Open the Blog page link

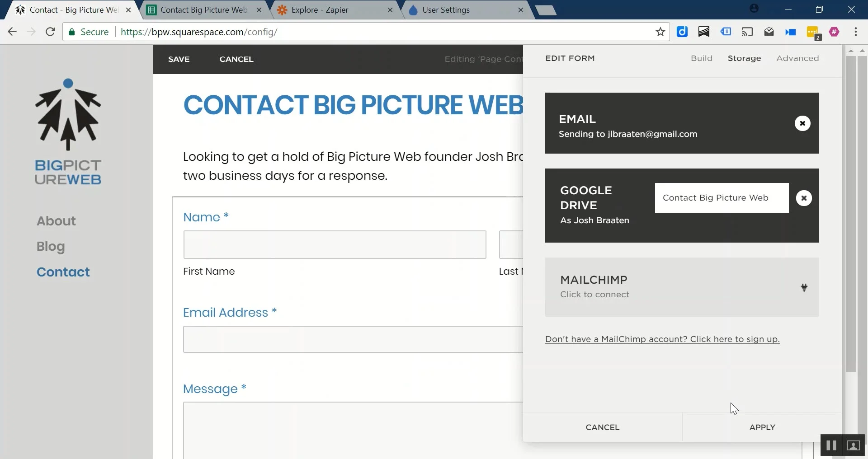51,247
